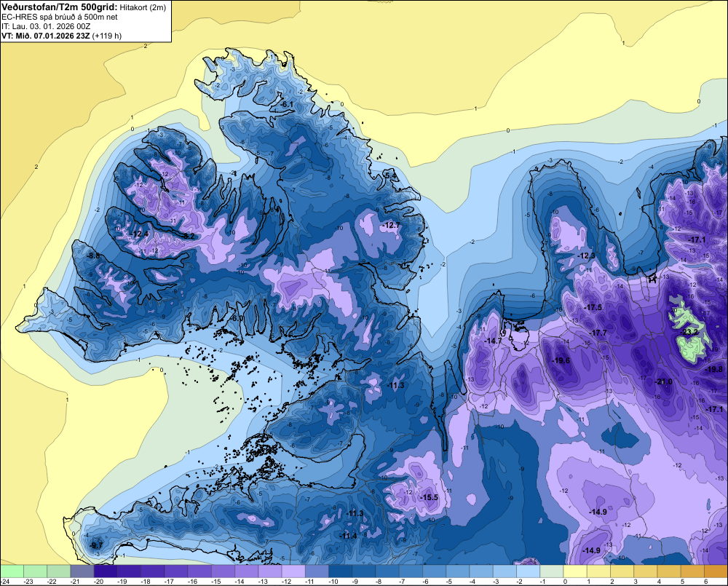Click the darkest purple legend swatch above -20
Viewport: 728px width, 586px height.
tap(106, 571)
